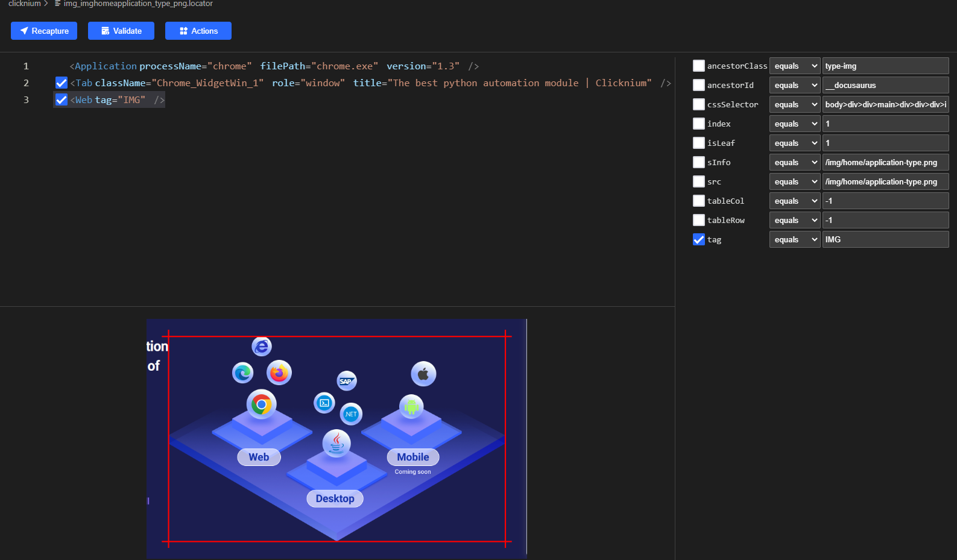
Task: Uncheck the Tab className line checkbox
Action: pyautogui.click(x=62, y=83)
